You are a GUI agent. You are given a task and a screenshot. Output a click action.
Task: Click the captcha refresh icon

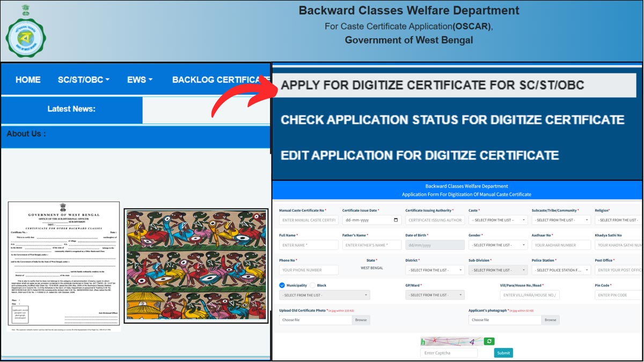click(x=489, y=341)
